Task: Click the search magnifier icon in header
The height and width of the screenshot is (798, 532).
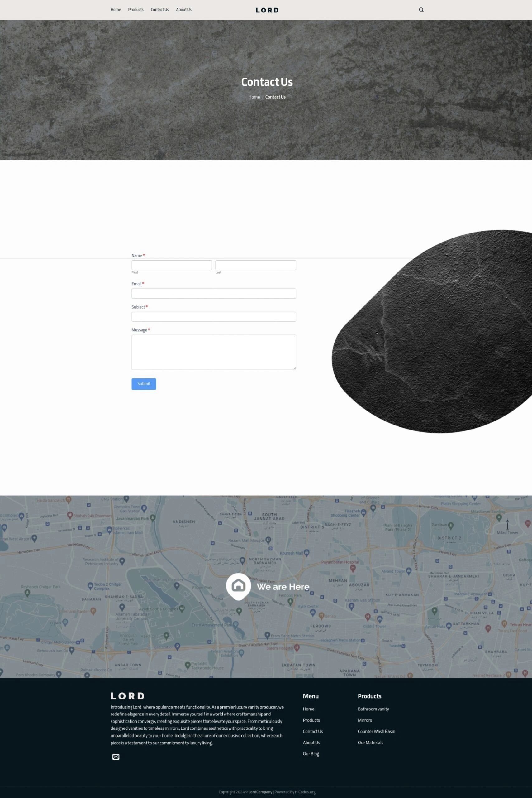Action: pyautogui.click(x=421, y=10)
